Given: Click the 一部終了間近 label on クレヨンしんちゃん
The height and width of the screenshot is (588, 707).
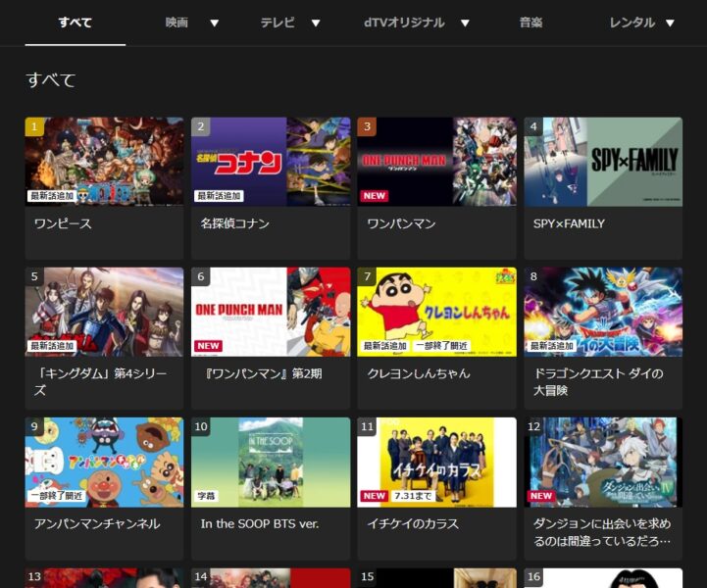Looking at the screenshot, I should tap(441, 346).
